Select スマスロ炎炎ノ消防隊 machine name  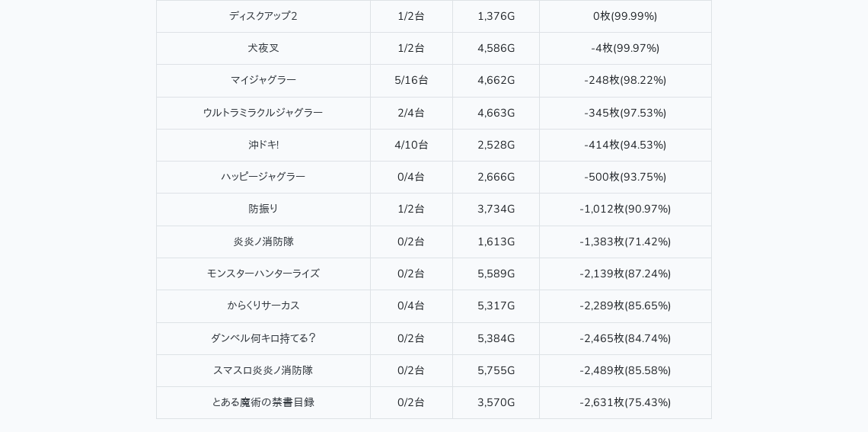(263, 370)
